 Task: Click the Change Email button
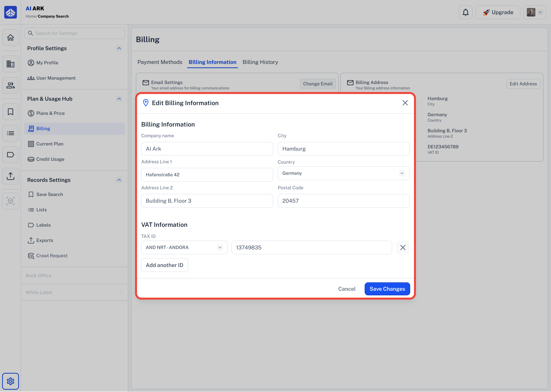[x=318, y=84]
